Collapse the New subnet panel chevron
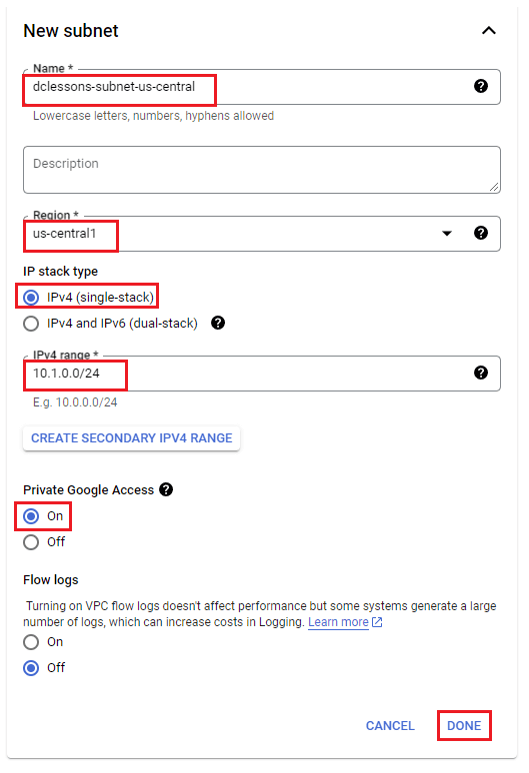The image size is (529, 773). click(x=489, y=31)
